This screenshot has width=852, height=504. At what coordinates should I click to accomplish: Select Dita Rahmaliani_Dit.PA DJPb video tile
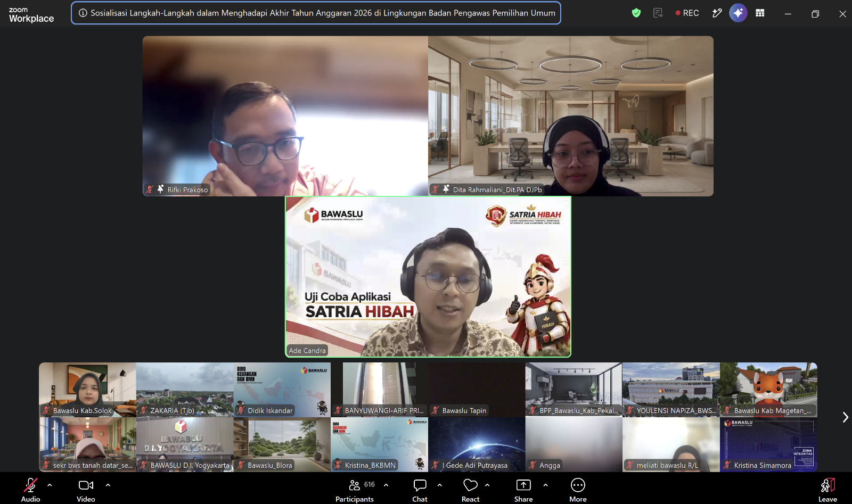point(571,116)
